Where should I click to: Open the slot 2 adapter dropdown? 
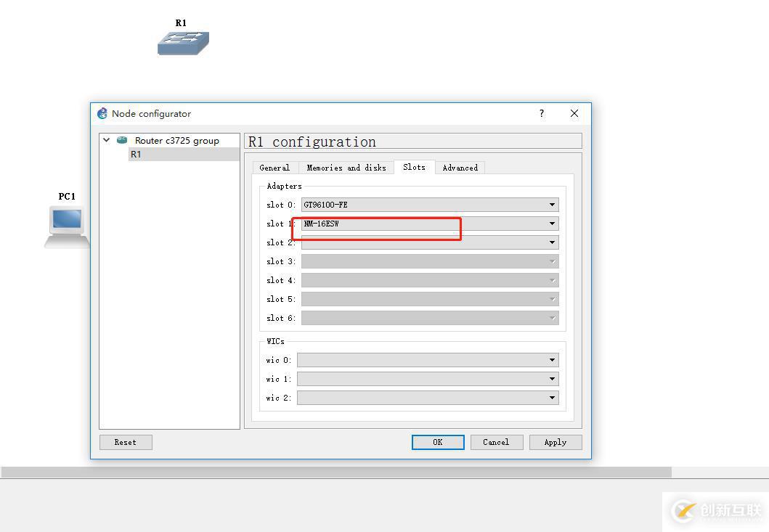[430, 242]
